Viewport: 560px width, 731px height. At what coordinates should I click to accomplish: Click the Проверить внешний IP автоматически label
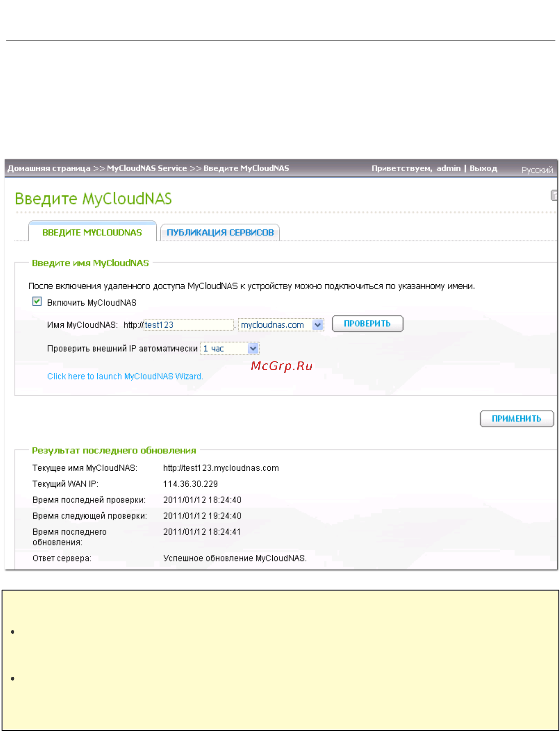coord(122,349)
